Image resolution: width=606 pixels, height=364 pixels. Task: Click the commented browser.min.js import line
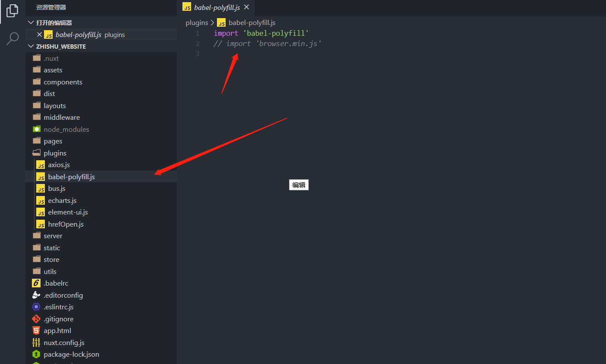(267, 44)
